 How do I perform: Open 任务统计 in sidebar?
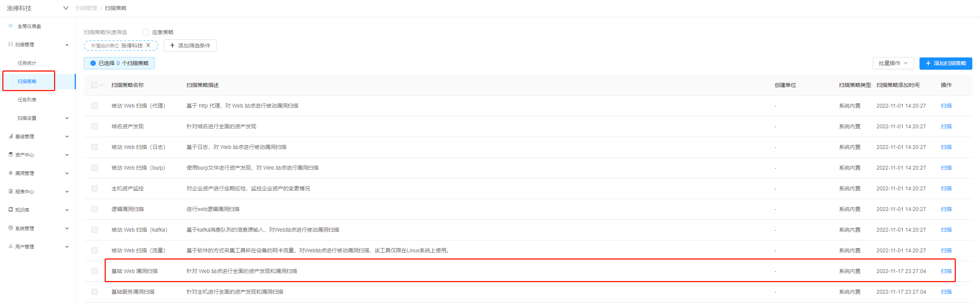tap(27, 63)
